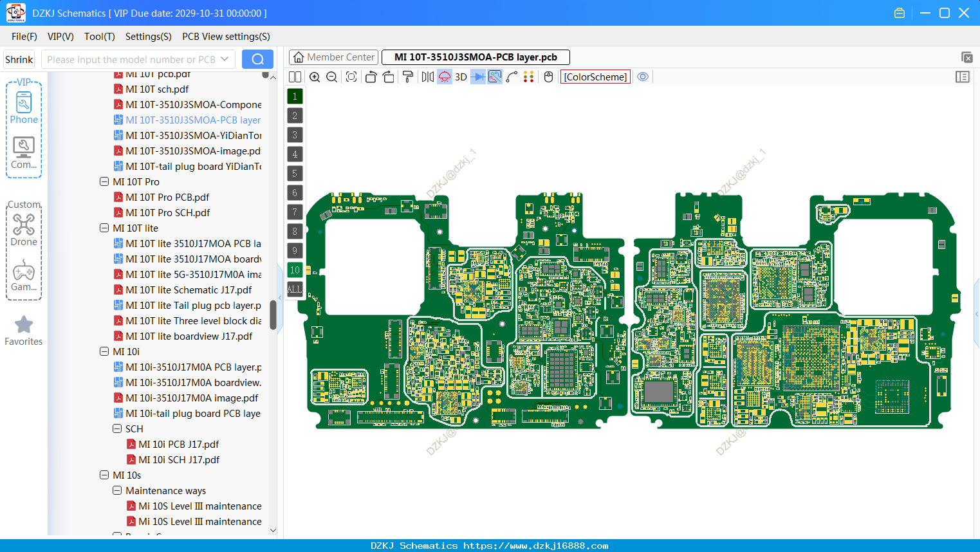Open PCB View settings(S) menu

226,37
